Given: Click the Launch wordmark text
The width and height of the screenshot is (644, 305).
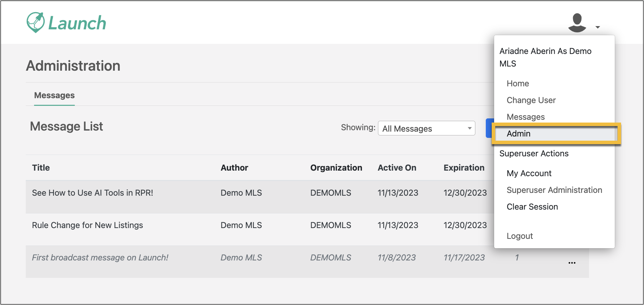Looking at the screenshot, I should pos(77,23).
